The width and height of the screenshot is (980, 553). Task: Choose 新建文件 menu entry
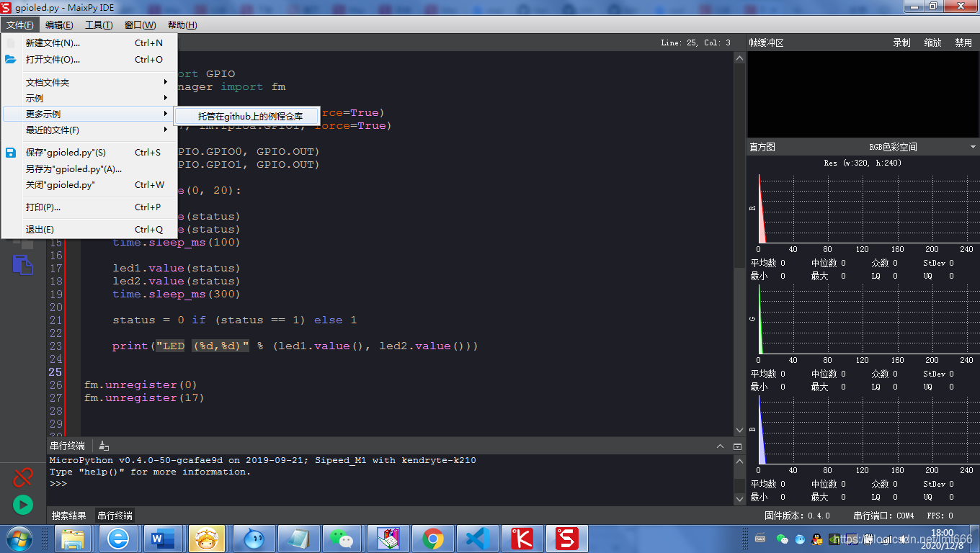click(x=89, y=43)
